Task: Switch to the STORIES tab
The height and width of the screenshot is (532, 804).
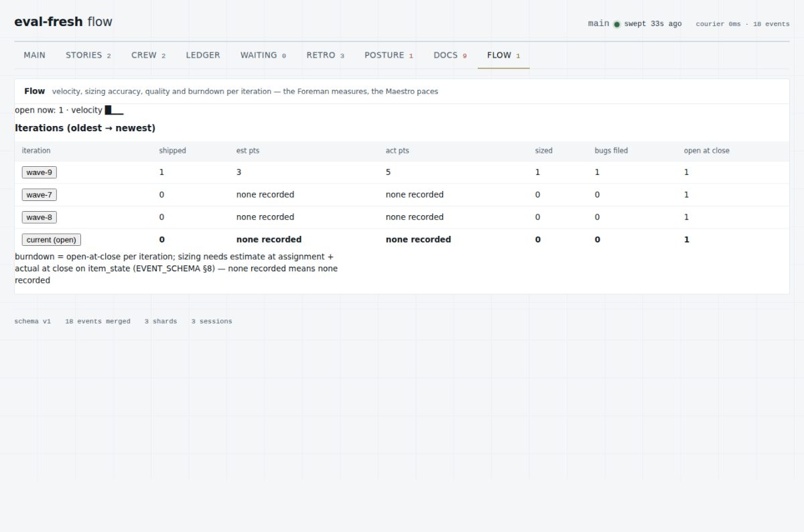Action: click(88, 55)
